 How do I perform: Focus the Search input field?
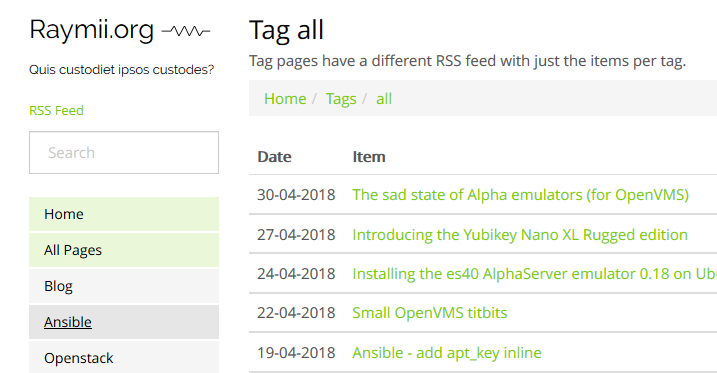coord(124,153)
